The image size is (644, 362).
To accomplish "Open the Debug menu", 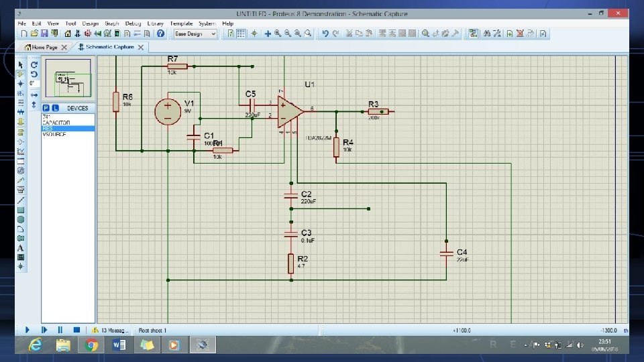I will click(132, 23).
